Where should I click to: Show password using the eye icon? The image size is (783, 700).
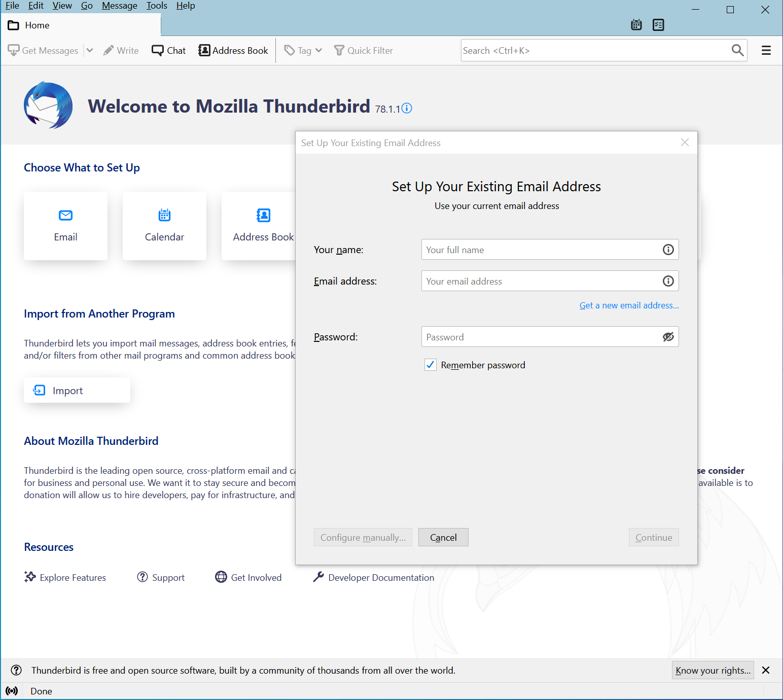tap(668, 337)
